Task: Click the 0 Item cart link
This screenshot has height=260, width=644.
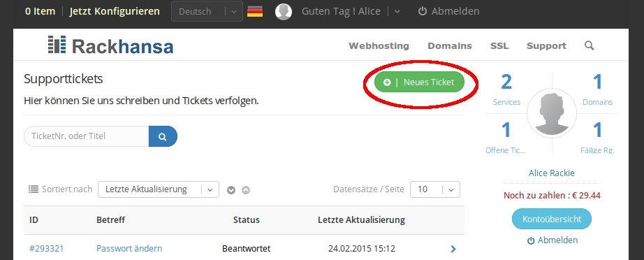Action: point(40,11)
